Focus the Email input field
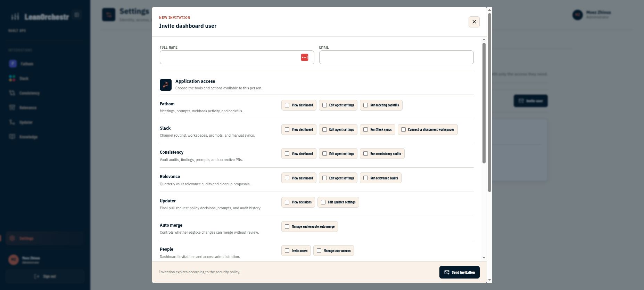The height and width of the screenshot is (290, 644). [396, 57]
